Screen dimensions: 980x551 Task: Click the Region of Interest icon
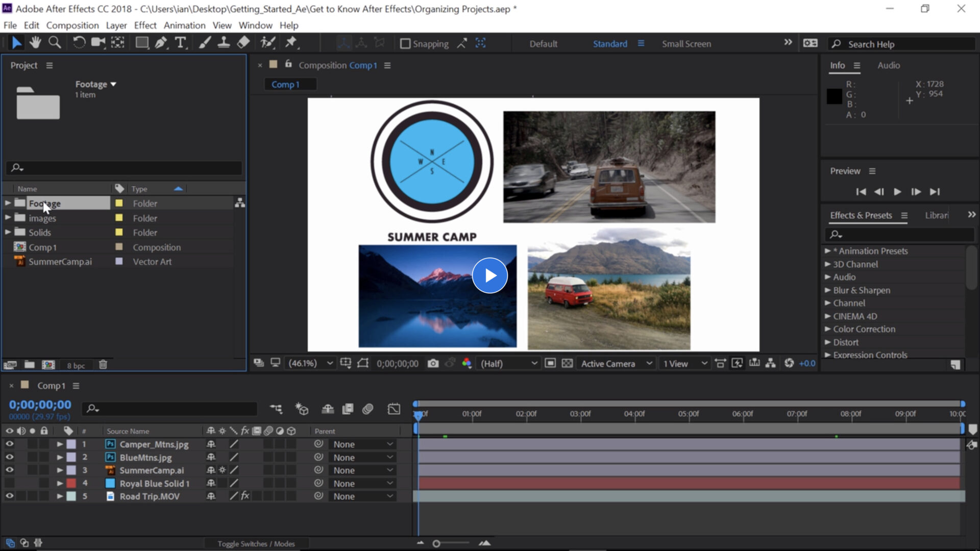pyautogui.click(x=362, y=363)
